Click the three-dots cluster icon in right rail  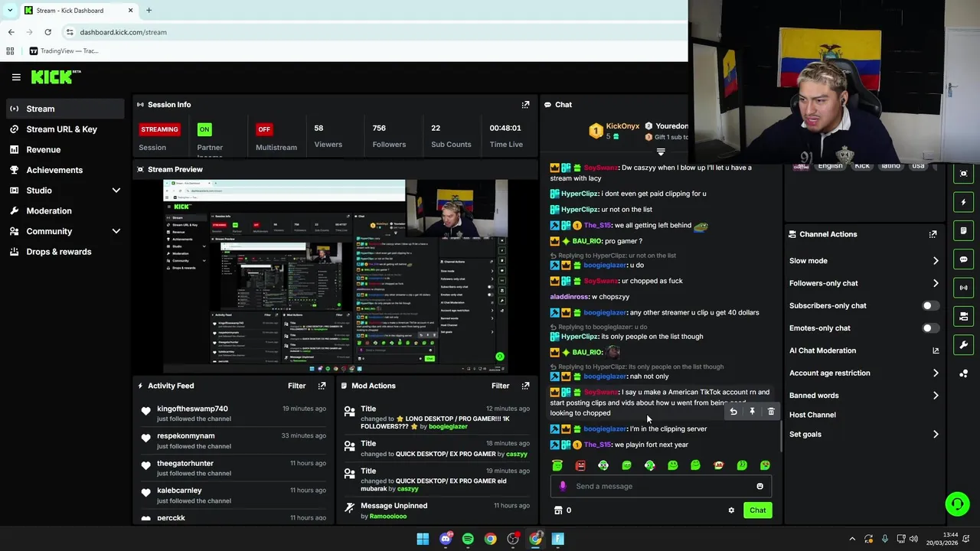click(963, 373)
